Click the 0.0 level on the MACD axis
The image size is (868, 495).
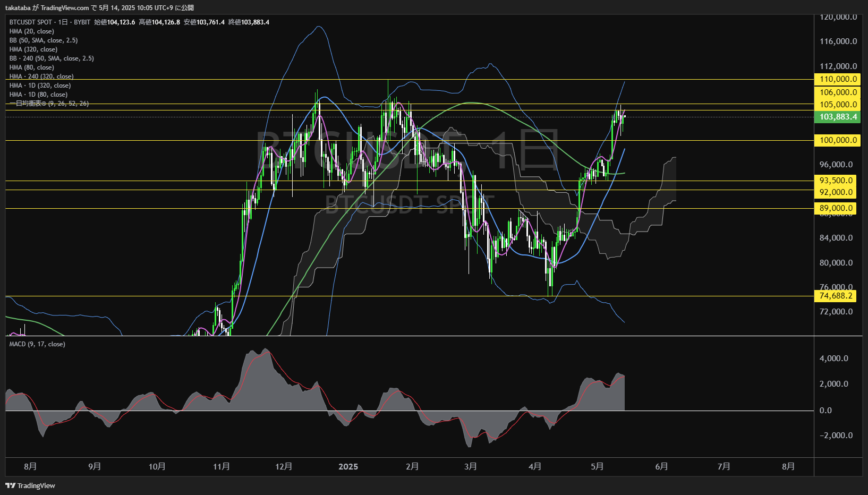coord(826,411)
